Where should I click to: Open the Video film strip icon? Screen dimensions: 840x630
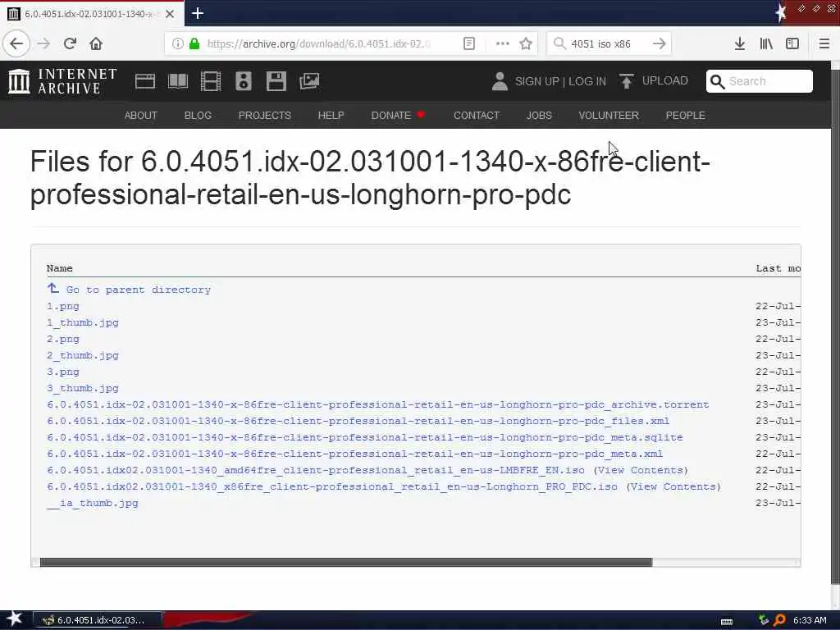point(211,81)
